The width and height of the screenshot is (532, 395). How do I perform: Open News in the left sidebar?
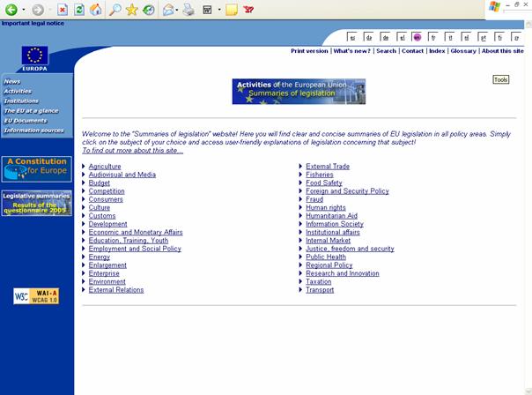coord(12,81)
